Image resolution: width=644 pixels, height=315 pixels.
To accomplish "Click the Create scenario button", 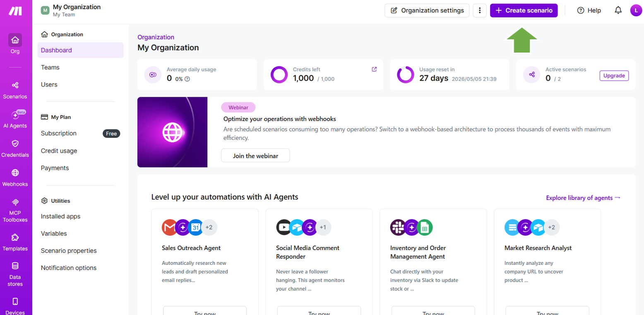I will coord(524,10).
